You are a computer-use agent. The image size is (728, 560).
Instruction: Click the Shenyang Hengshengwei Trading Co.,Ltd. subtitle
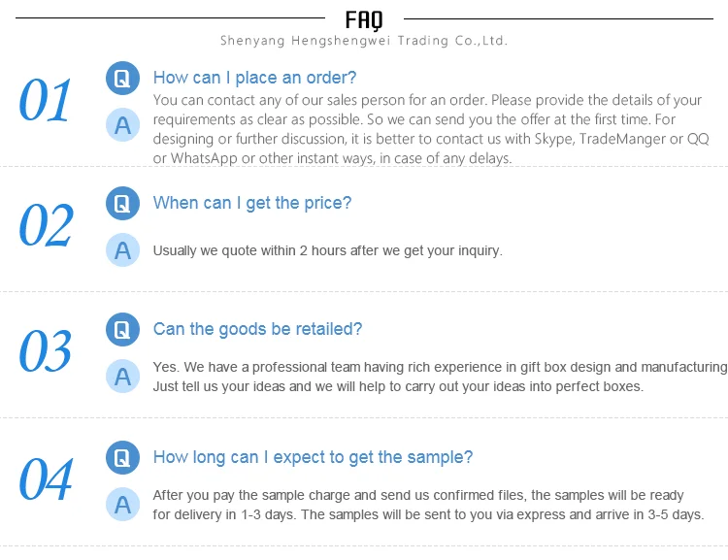(364, 41)
